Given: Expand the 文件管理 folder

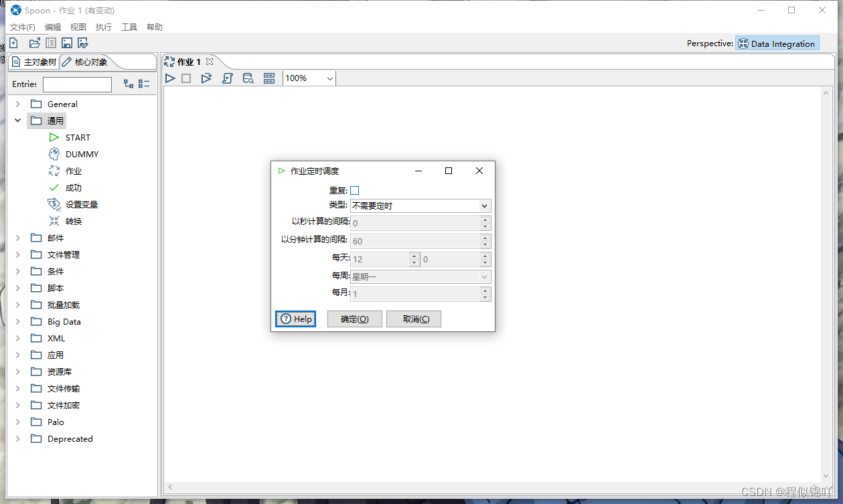Looking at the screenshot, I should pos(18,254).
